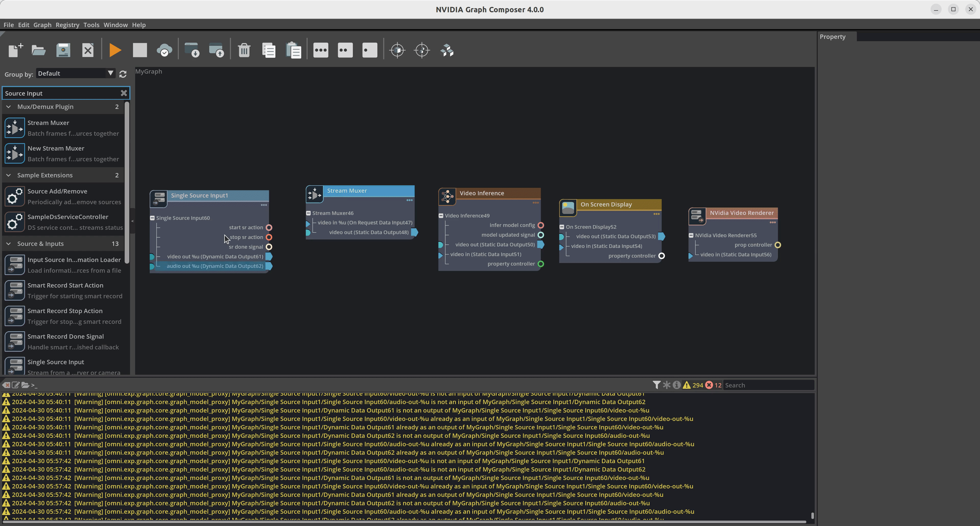Open Stream Muxer node options via ellipsis
980x526 pixels.
coord(409,201)
